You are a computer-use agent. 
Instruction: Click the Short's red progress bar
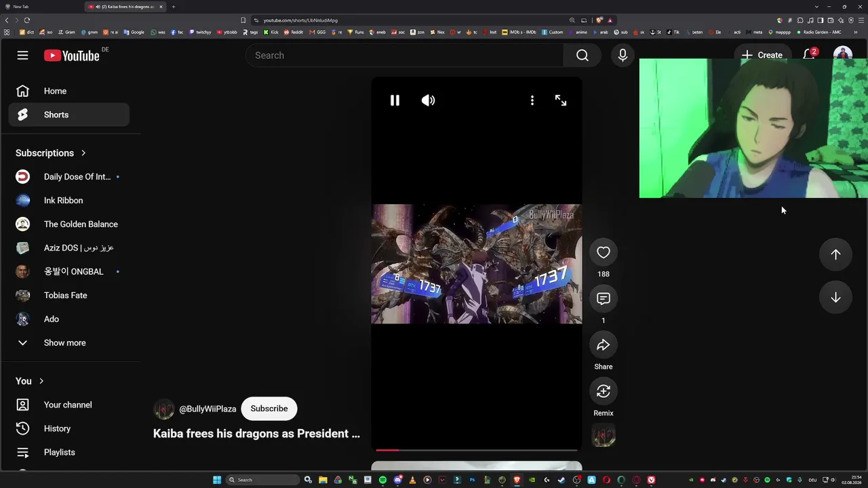click(477, 450)
